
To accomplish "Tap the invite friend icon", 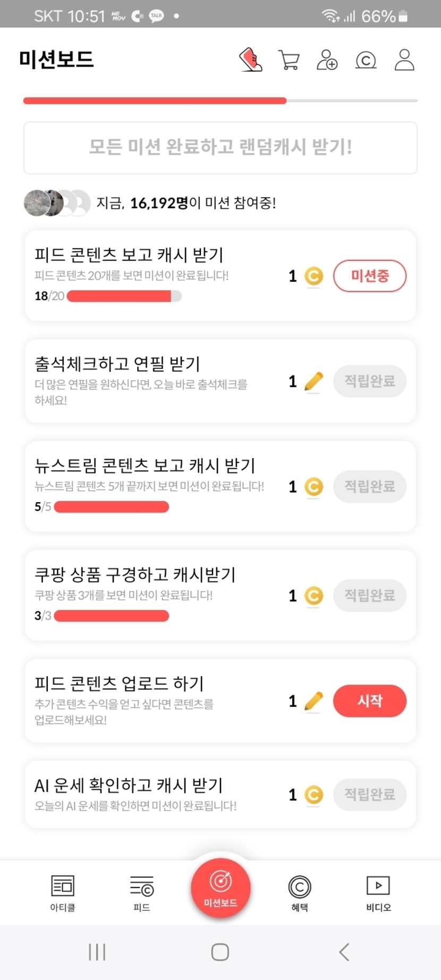I will click(x=327, y=60).
